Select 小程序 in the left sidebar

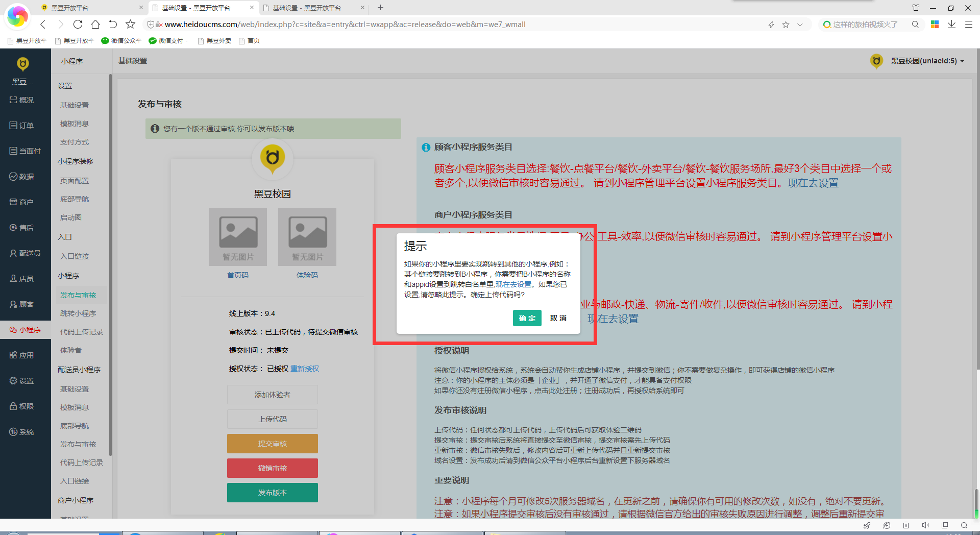[25, 330]
